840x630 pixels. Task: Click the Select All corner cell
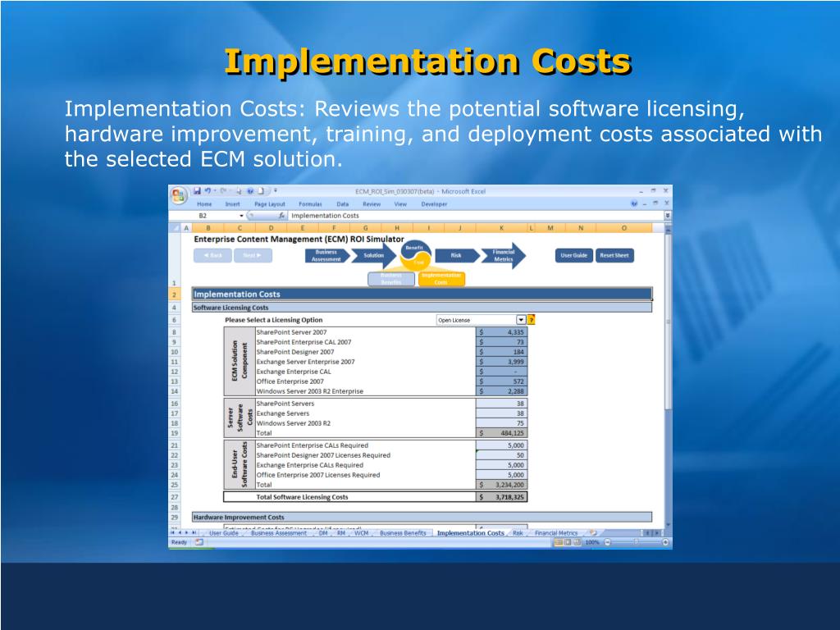175,228
